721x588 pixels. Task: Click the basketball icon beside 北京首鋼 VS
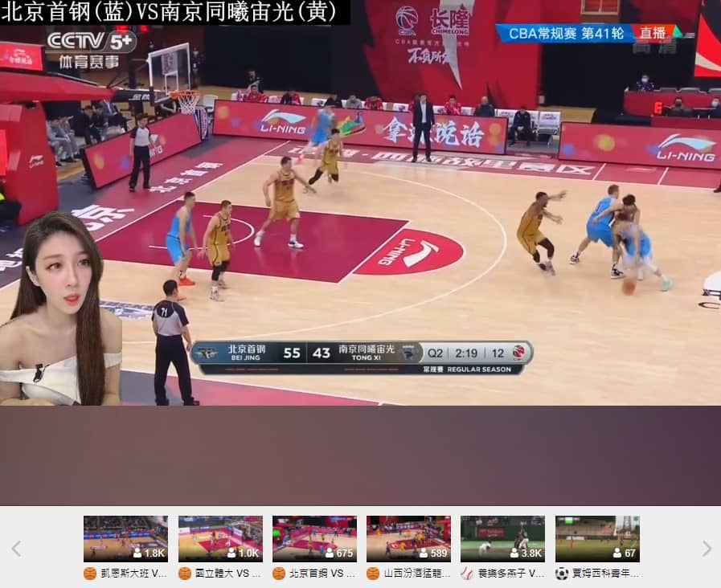pyautogui.click(x=279, y=574)
